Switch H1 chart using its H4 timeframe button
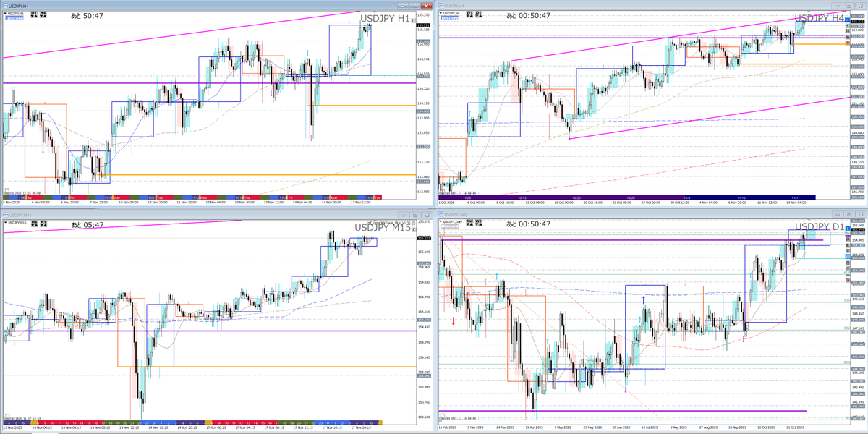 tap(43, 14)
